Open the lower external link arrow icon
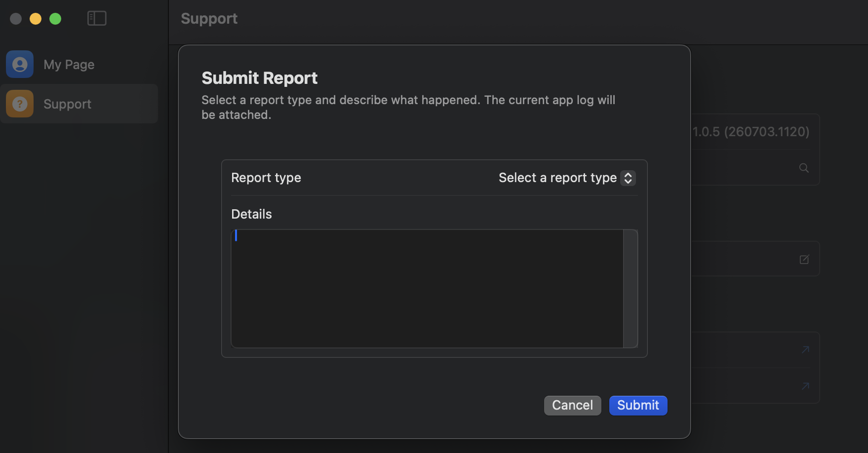This screenshot has height=453, width=868. click(x=805, y=386)
